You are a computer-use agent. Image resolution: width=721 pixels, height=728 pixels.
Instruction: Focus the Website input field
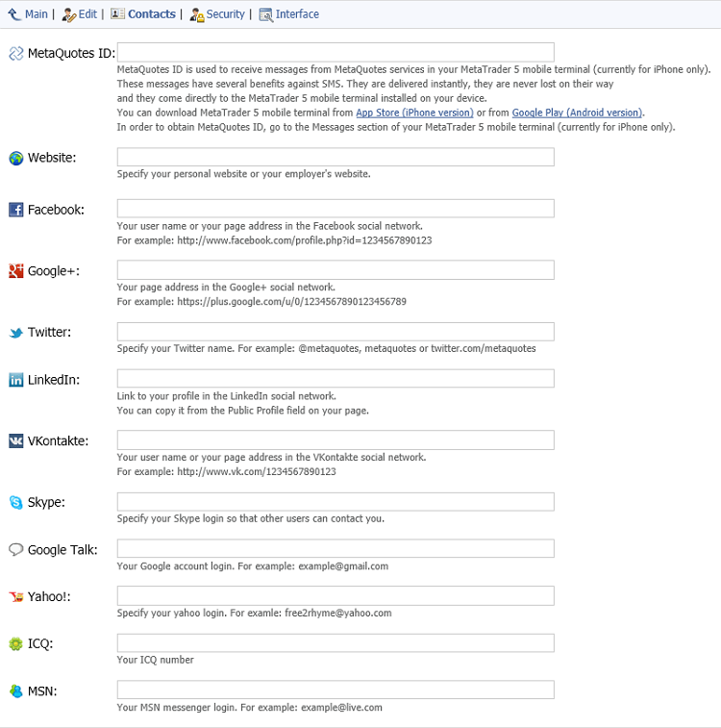point(336,157)
